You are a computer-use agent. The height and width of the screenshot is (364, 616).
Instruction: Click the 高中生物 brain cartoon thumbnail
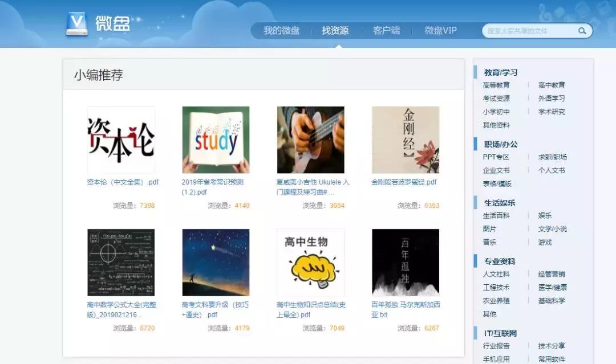[x=310, y=262]
